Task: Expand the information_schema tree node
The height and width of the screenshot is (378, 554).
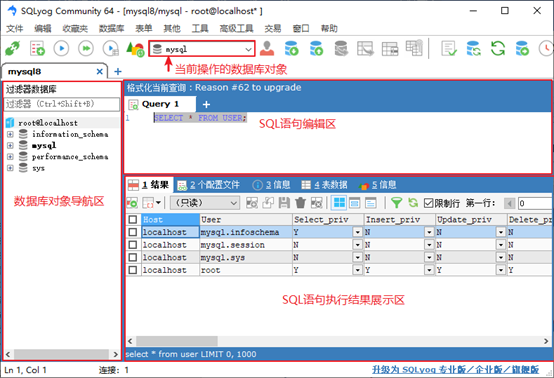Action: (x=10, y=134)
